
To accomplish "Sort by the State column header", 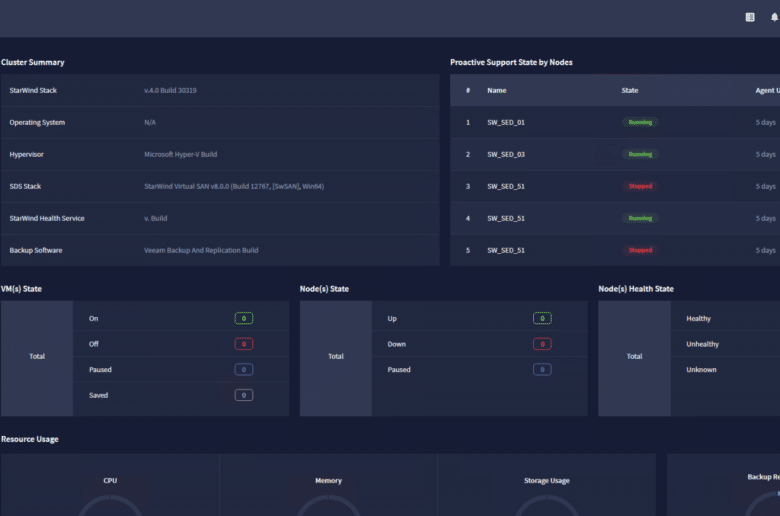I will (x=630, y=90).
